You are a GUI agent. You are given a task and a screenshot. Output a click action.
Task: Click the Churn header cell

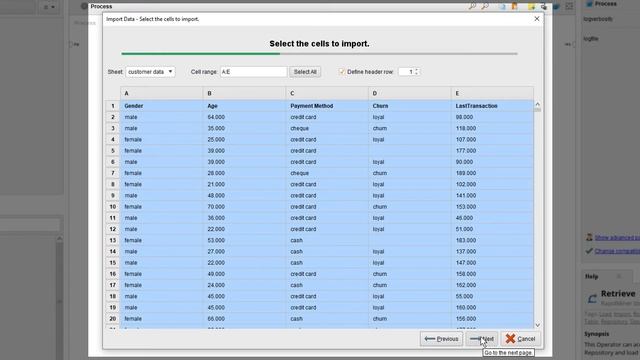(410, 106)
